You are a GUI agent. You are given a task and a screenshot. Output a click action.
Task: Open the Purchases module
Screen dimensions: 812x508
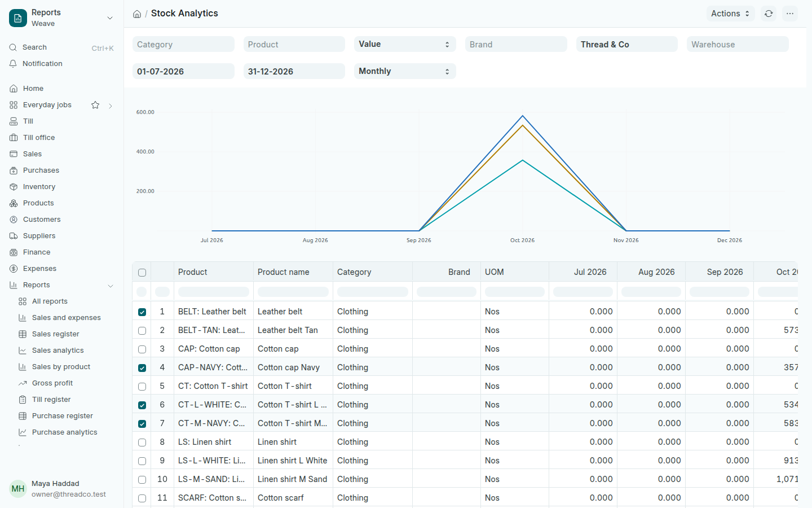tap(62, 170)
